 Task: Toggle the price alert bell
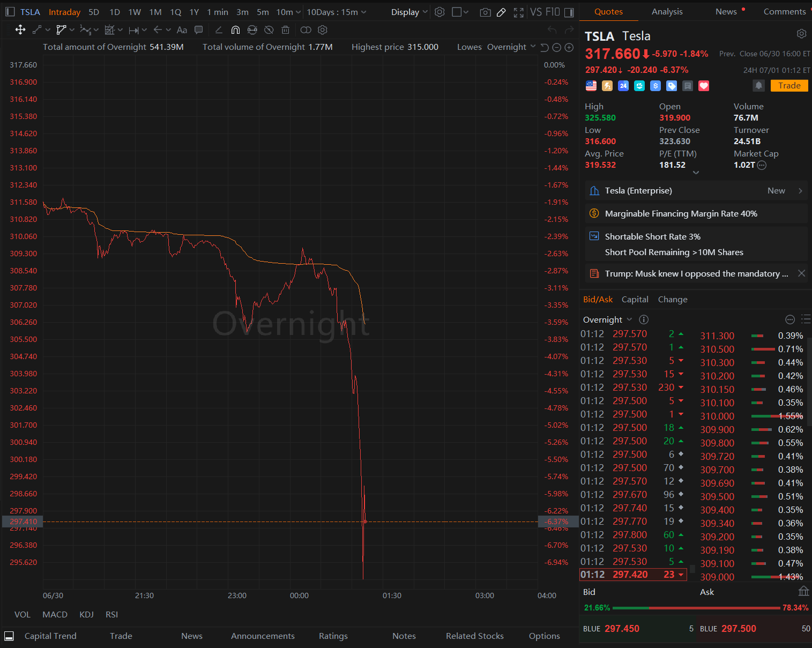(758, 86)
